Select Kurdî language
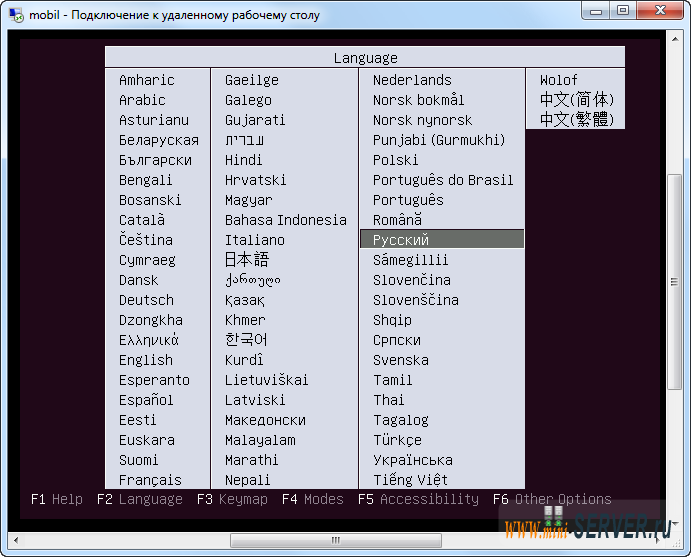Viewport: 691px width, 557px height. tap(244, 360)
